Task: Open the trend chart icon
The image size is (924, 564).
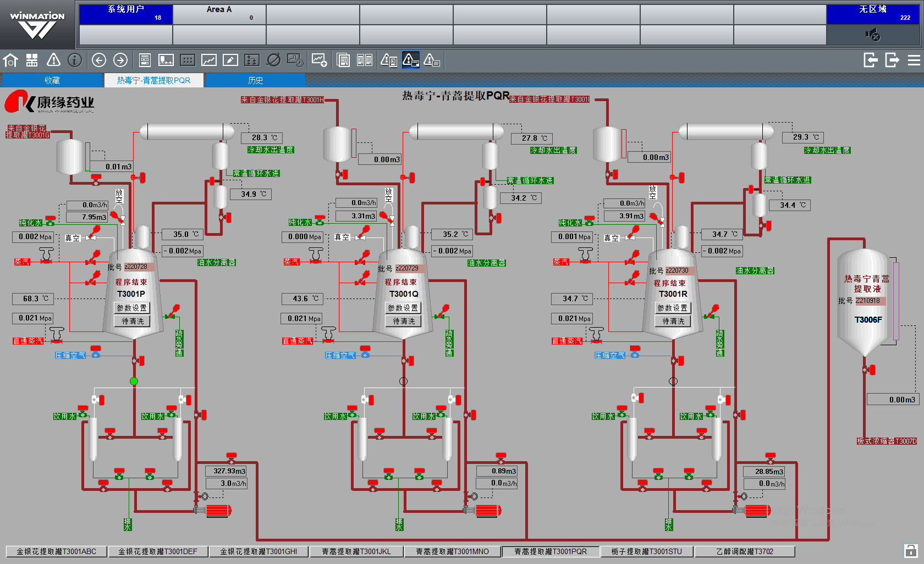Action: point(209,60)
